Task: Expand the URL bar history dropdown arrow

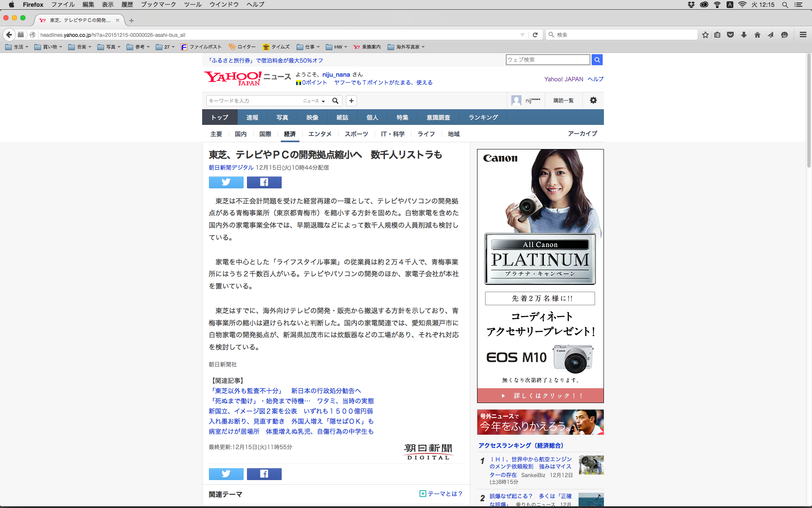Action: (522, 35)
